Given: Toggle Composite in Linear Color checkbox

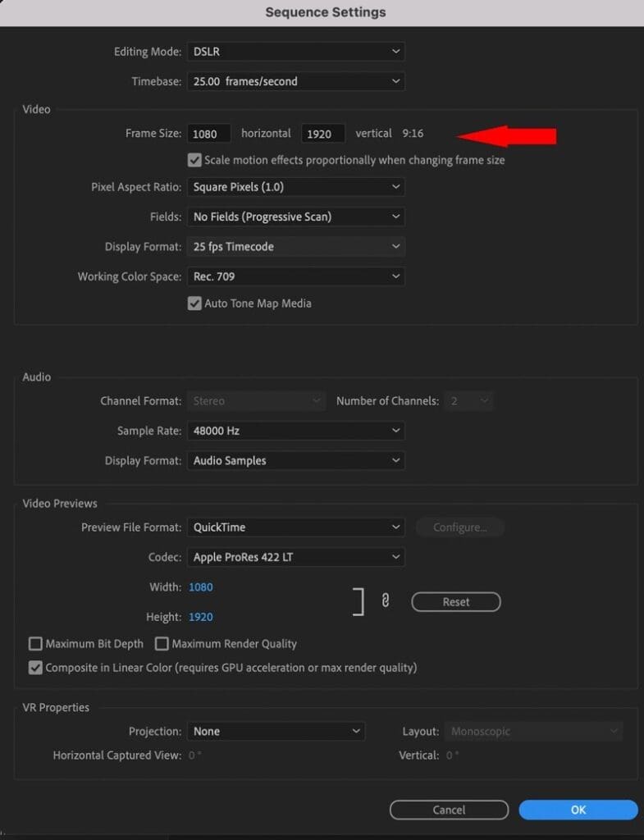Looking at the screenshot, I should (35, 668).
